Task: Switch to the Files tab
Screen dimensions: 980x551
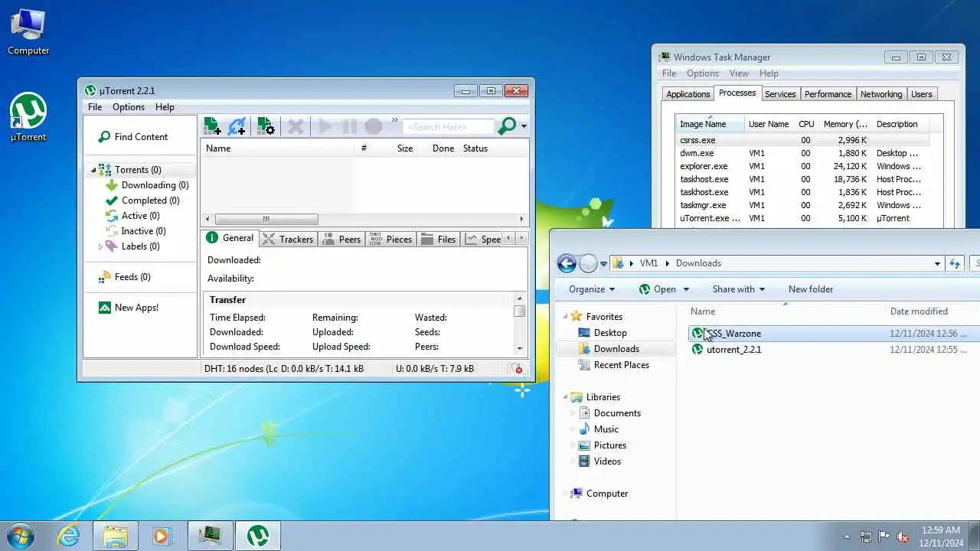Action: coord(439,240)
